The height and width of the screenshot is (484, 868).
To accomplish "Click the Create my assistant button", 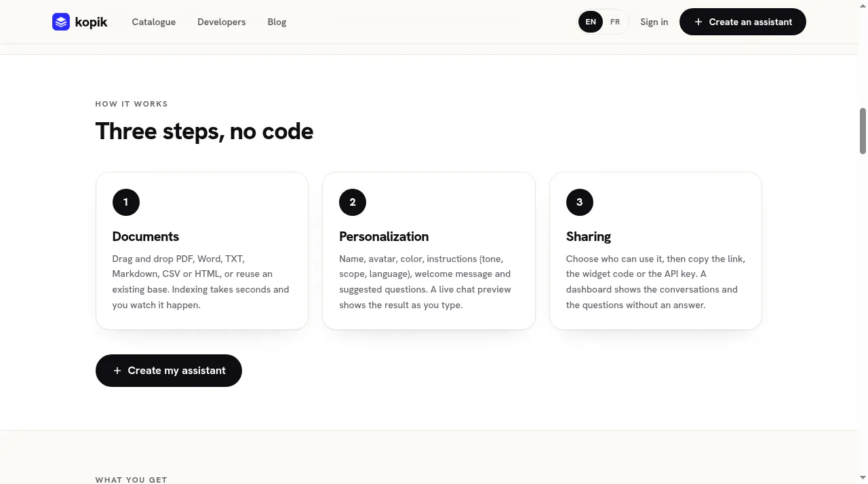I will (169, 371).
